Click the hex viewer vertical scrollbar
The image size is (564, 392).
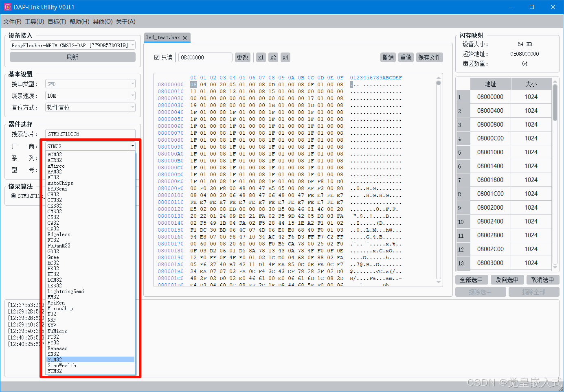(x=439, y=179)
